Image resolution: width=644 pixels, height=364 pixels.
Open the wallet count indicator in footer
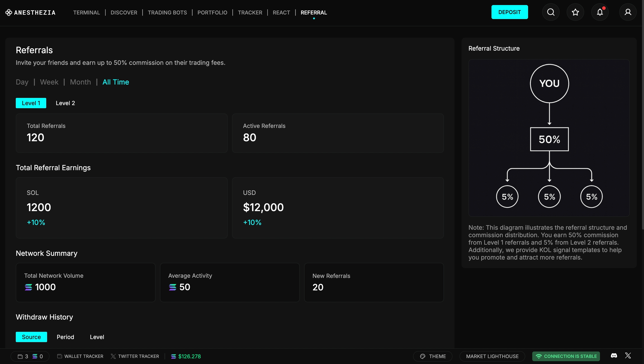pyautogui.click(x=23, y=356)
